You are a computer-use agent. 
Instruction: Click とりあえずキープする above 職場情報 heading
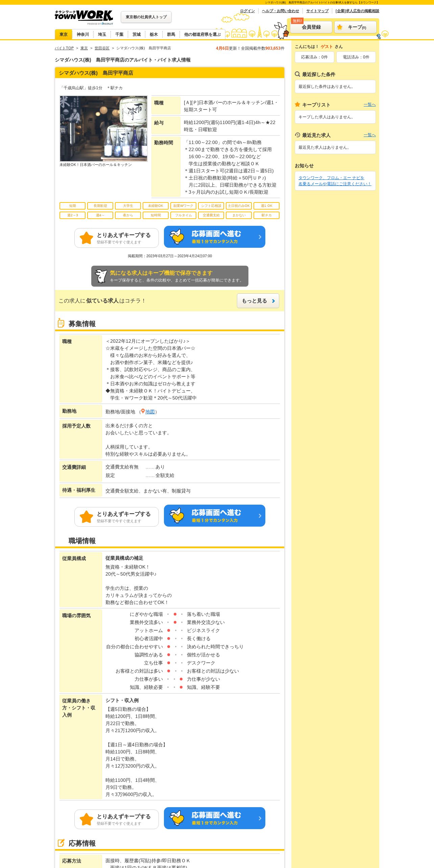[117, 517]
